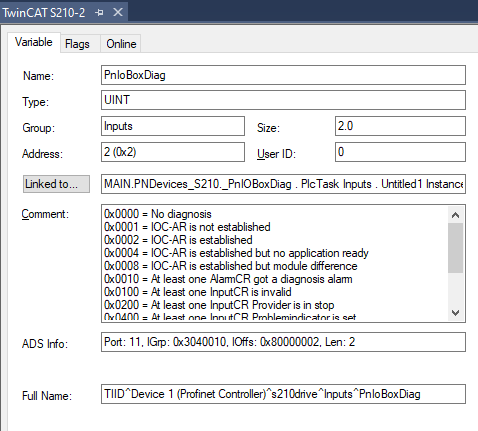The width and height of the screenshot is (478, 431).
Task: Click the Name field with PnIoBoxDiag
Action: click(x=283, y=75)
